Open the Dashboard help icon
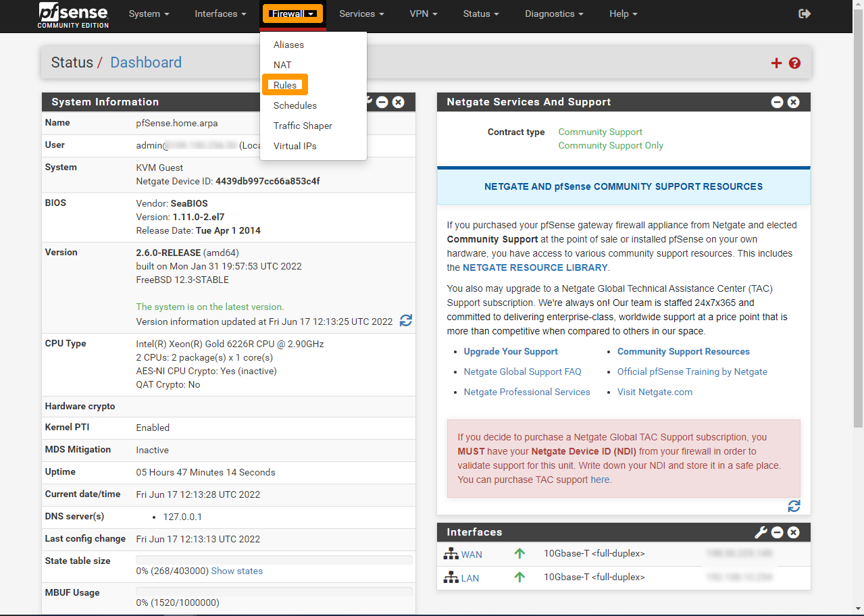Screen dimensions: 864x616 (794, 63)
